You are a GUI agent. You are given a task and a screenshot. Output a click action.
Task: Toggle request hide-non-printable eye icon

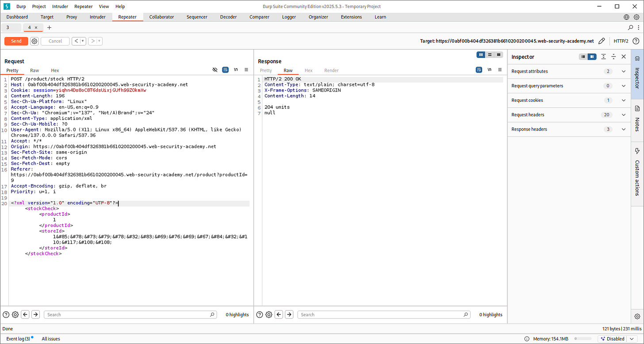[x=215, y=70]
